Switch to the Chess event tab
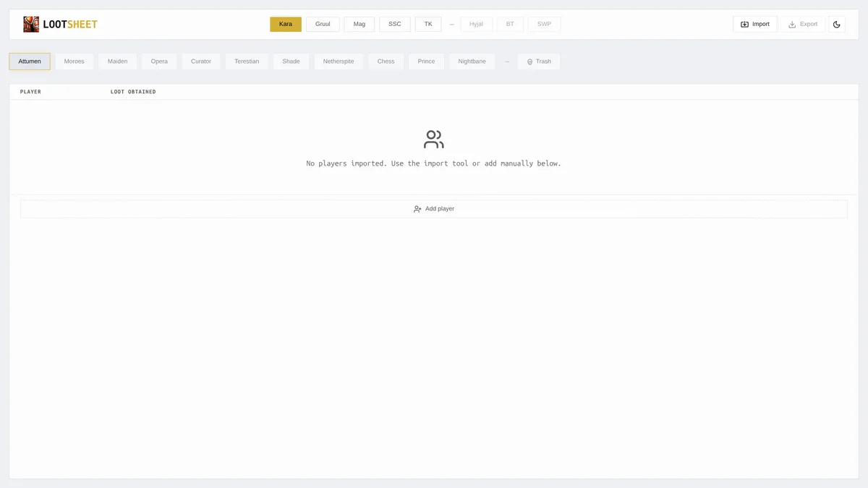Viewport: 868px width, 488px height. pyautogui.click(x=386, y=61)
